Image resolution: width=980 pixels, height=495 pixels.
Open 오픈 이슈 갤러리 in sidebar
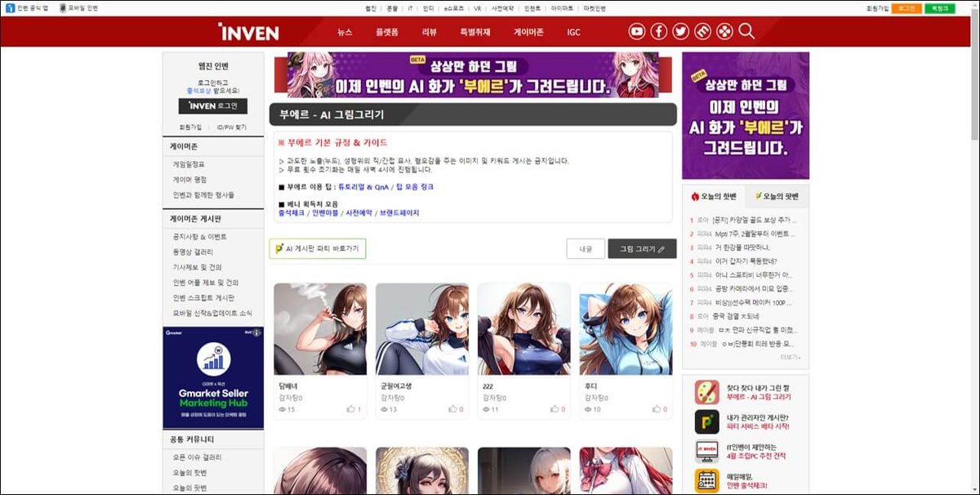pos(197,457)
